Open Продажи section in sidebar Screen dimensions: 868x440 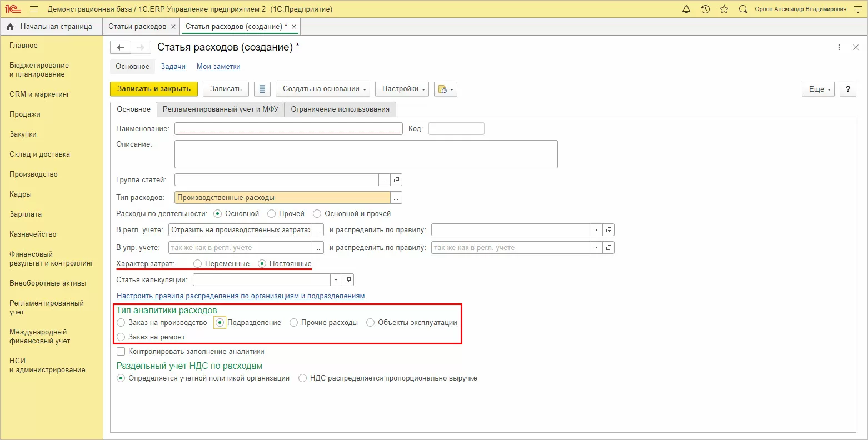pos(25,114)
